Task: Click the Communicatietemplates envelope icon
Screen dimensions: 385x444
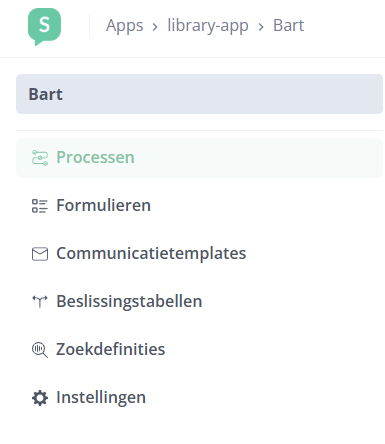Action: (x=40, y=254)
